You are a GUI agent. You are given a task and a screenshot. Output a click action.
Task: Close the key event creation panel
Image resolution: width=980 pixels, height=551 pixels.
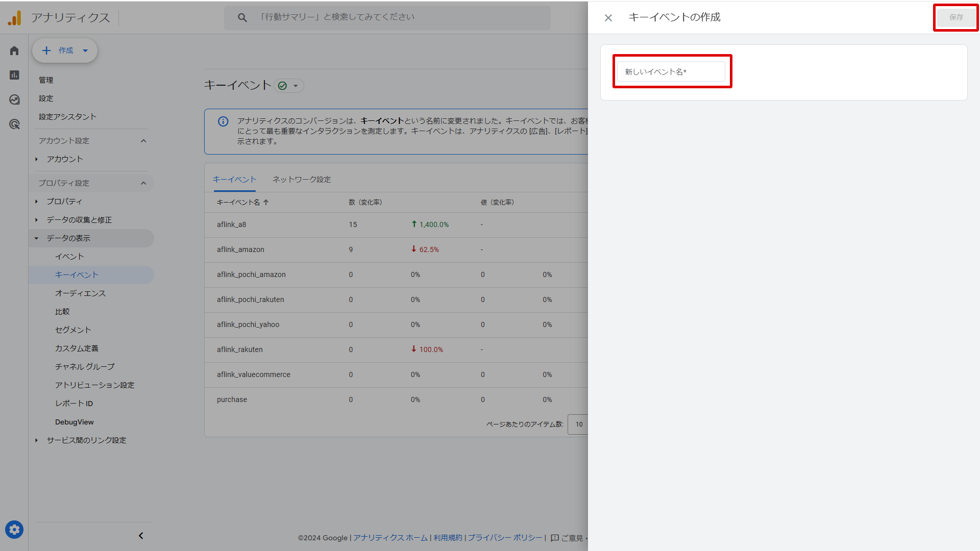608,18
